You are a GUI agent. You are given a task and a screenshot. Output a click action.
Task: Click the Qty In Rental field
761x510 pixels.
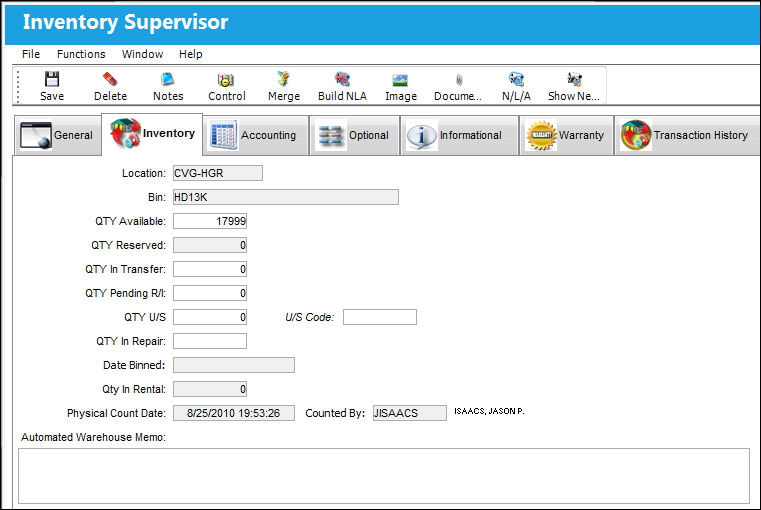pyautogui.click(x=210, y=389)
